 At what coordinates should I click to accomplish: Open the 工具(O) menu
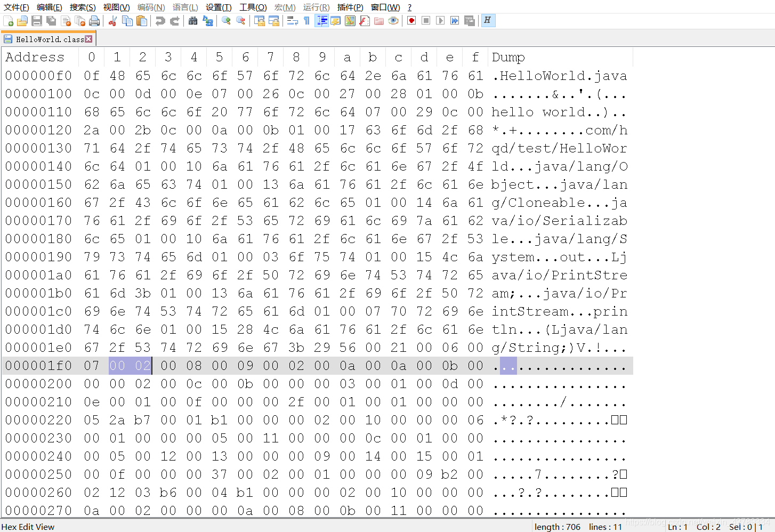(253, 7)
